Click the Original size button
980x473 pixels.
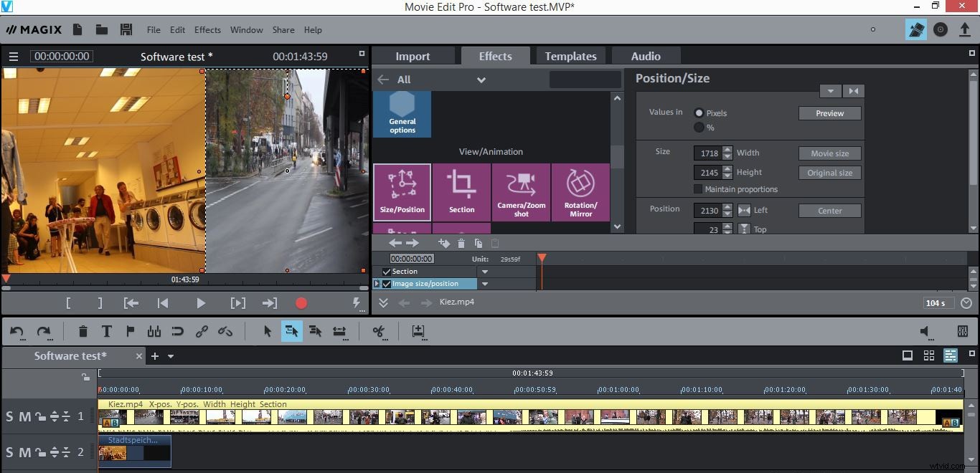[829, 172]
